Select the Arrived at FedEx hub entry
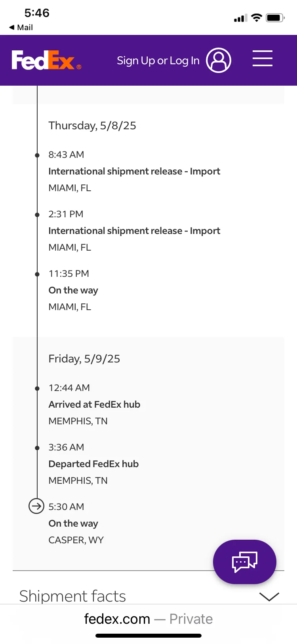Viewport: 297px width, 644px height. coord(94,404)
